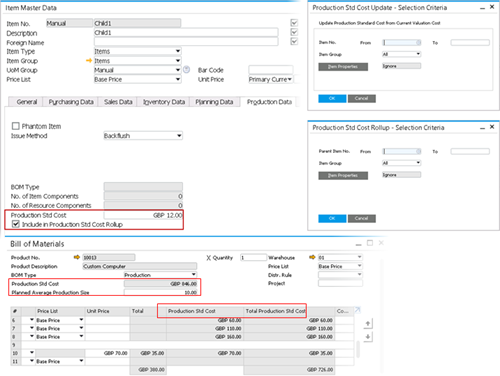Click Item Properties in Cost Update window
Viewport: 500px width, 376px height.
pos(343,67)
